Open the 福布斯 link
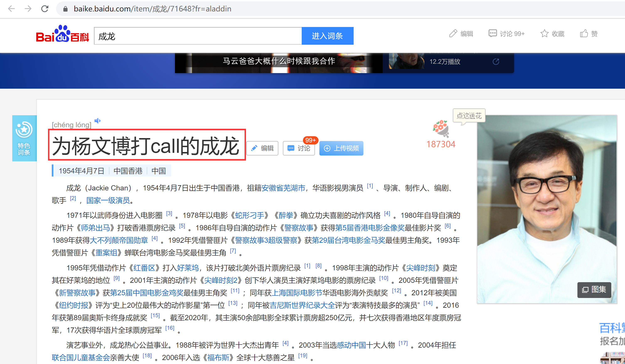This screenshot has width=625, height=364. (218, 358)
